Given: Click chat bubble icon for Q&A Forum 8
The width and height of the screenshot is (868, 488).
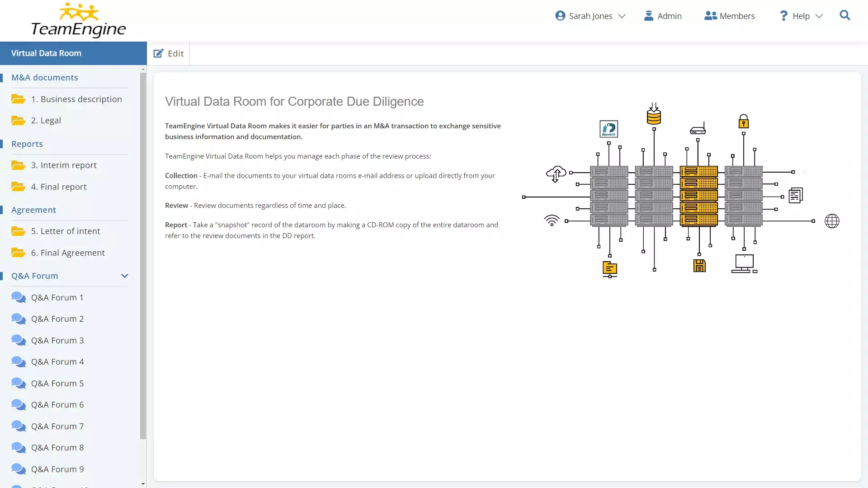Looking at the screenshot, I should (19, 447).
